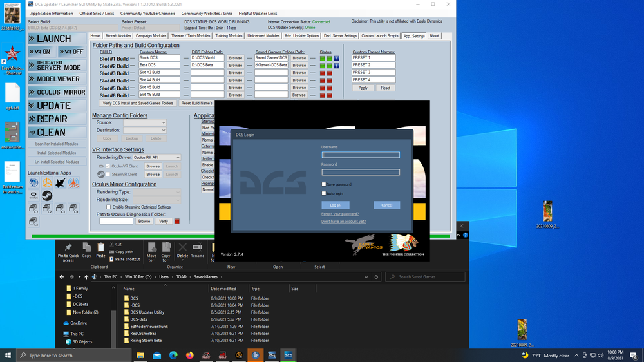Switch to the About tab
Viewport: 644px width, 362px height.
pos(434,35)
